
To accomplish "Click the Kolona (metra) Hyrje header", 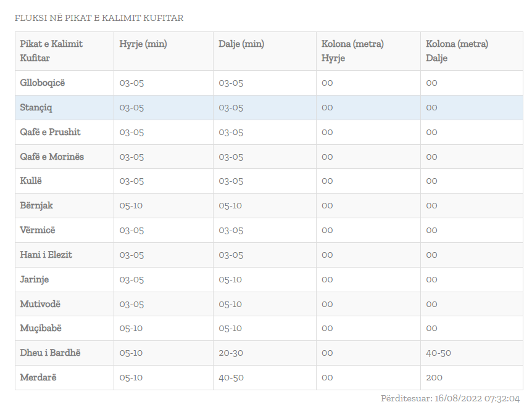I will pos(352,51).
